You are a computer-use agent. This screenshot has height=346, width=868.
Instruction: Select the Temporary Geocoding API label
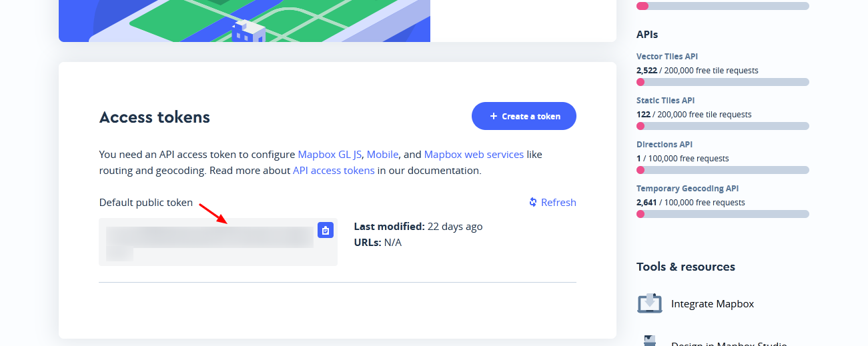(687, 189)
